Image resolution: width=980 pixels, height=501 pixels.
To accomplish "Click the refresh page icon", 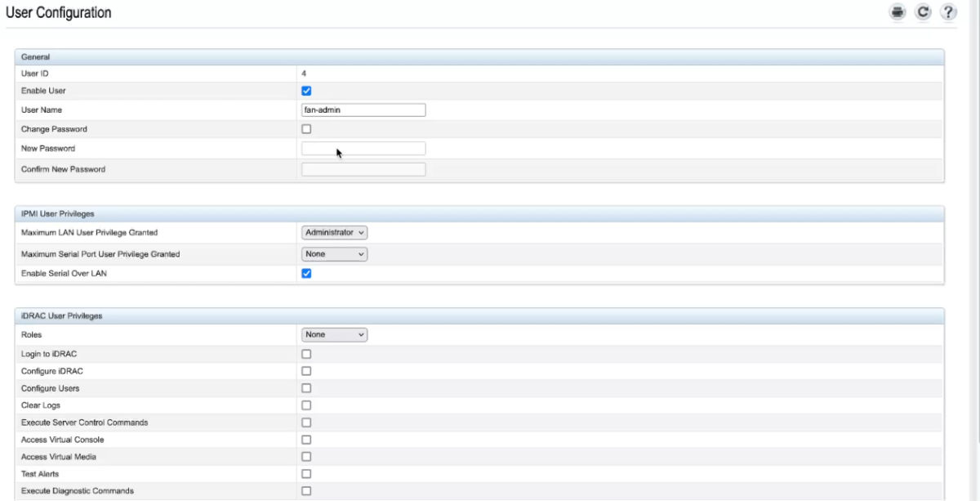I will (x=923, y=12).
